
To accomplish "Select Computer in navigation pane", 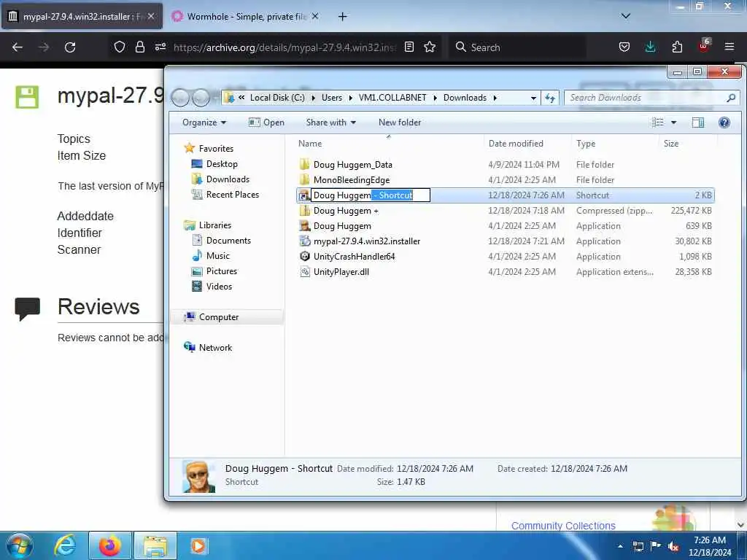I will click(227, 316).
